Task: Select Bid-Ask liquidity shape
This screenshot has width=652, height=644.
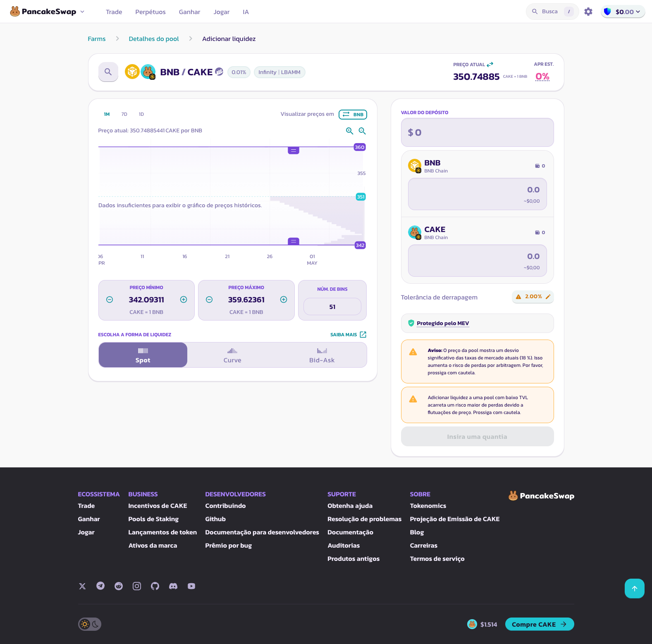Action: [322, 355]
